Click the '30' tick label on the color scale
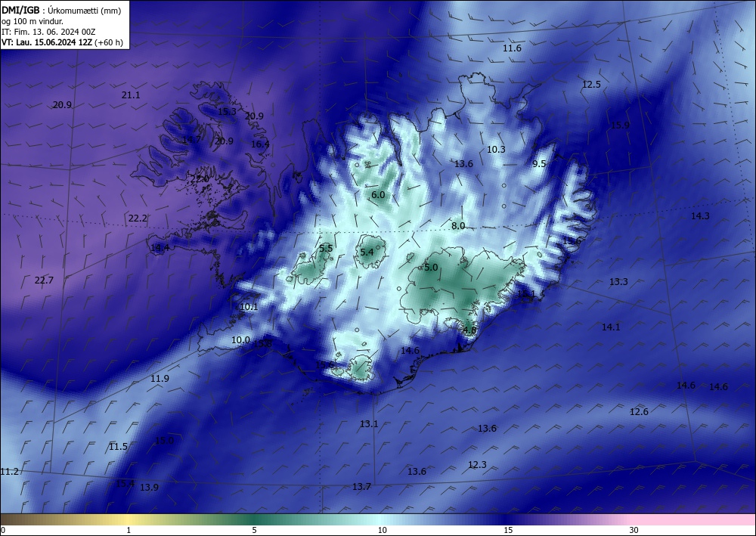The width and height of the screenshot is (756, 536). coord(634,530)
